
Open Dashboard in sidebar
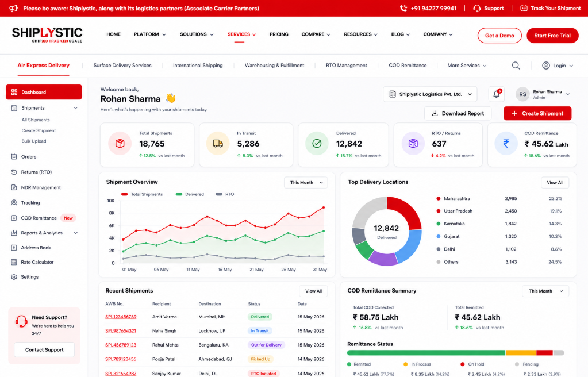44,92
